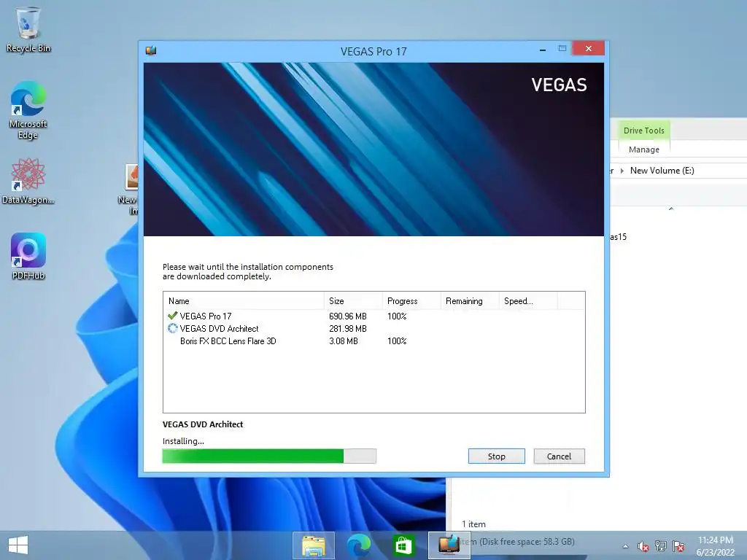Click the Progress column header

(x=411, y=301)
